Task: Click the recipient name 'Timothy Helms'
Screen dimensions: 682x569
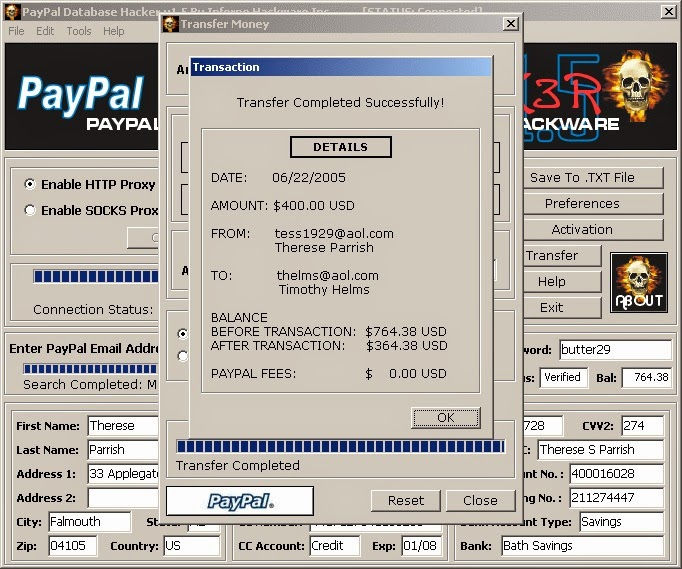Action: (x=324, y=290)
